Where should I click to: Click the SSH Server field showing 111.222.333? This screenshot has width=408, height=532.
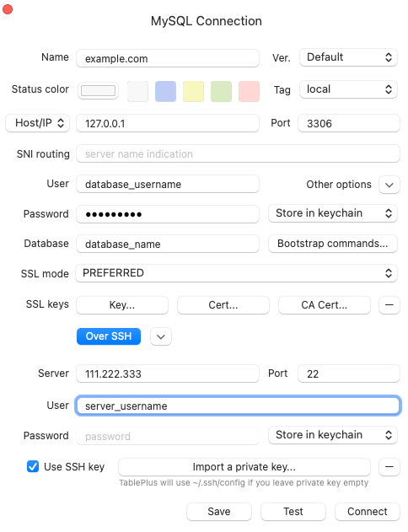(168, 373)
